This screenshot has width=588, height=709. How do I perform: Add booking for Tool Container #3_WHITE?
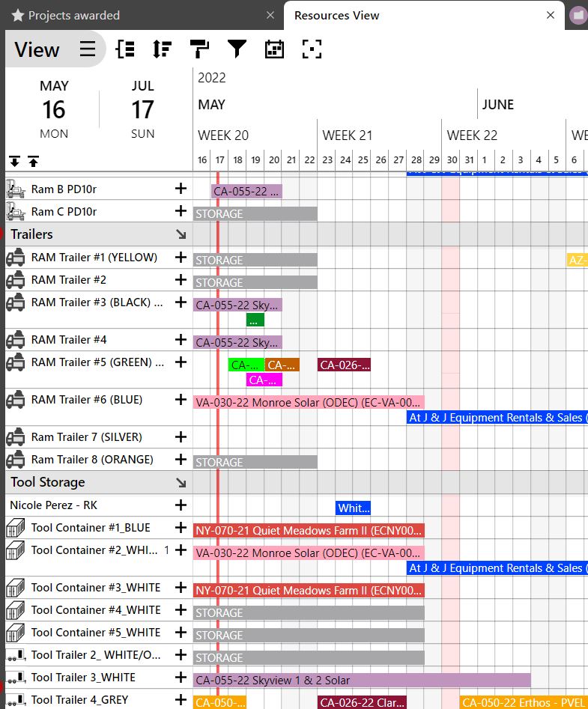[x=181, y=588]
